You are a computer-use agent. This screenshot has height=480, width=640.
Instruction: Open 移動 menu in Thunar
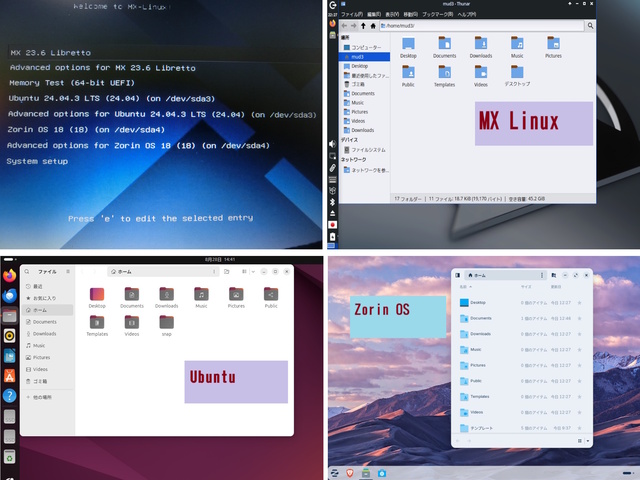point(411,14)
